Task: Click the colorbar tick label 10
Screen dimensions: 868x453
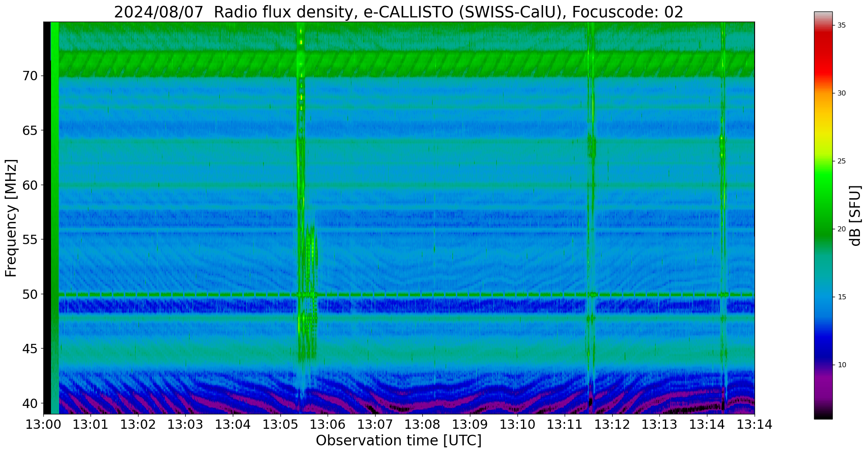Action: click(x=842, y=365)
